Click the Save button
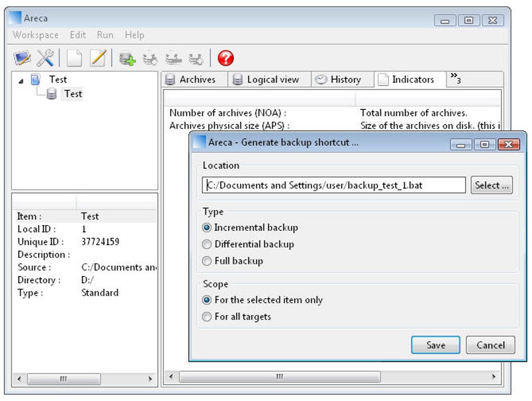The height and width of the screenshot is (401, 532). [x=436, y=345]
